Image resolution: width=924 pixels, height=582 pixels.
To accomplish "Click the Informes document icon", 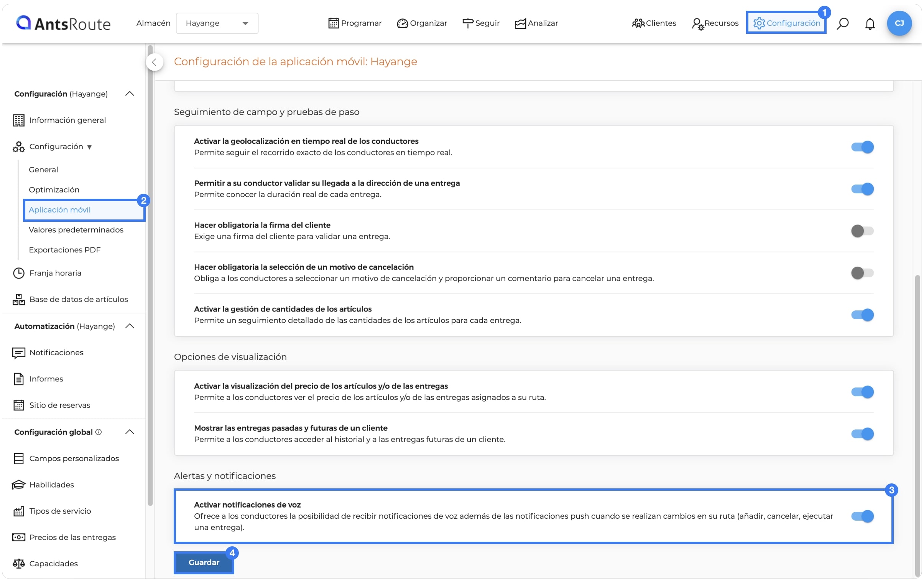I will [18, 379].
